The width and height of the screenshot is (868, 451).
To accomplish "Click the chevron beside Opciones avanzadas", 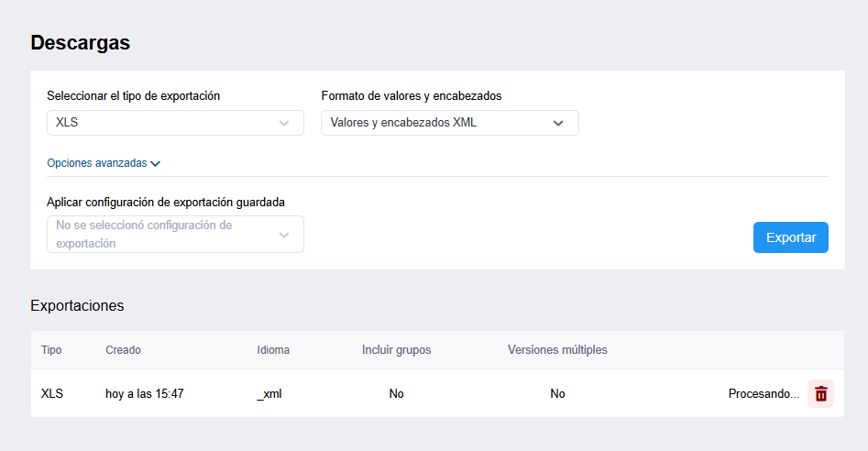I will pos(156,164).
